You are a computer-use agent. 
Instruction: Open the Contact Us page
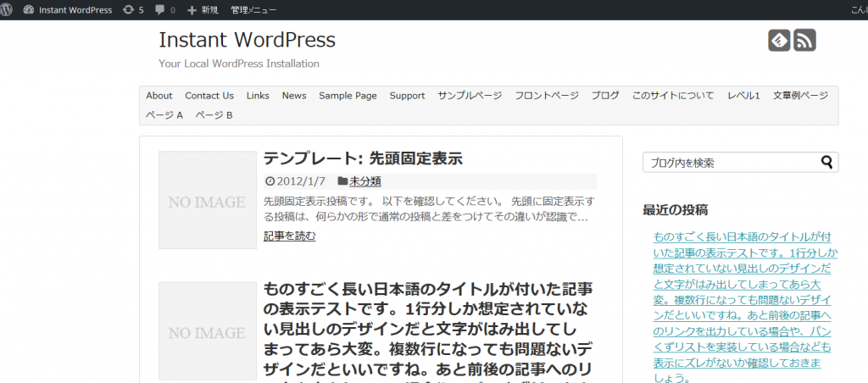point(209,96)
